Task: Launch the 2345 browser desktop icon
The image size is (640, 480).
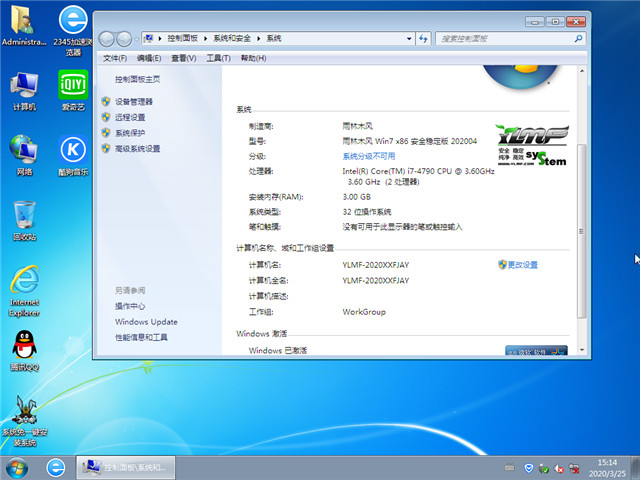Action: (73, 31)
